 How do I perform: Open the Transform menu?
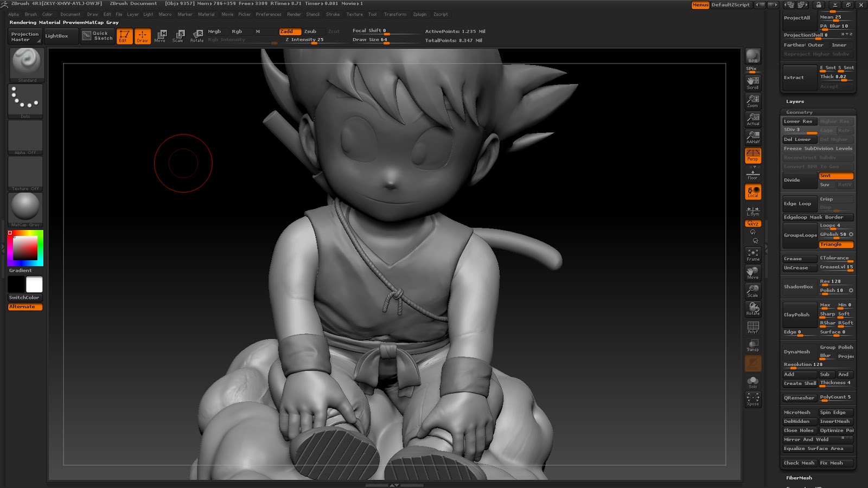tap(395, 15)
